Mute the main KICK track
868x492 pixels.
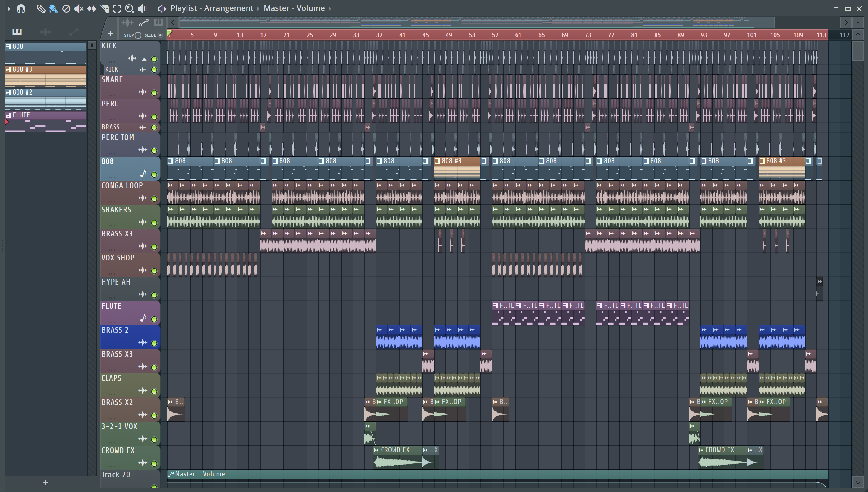(154, 59)
